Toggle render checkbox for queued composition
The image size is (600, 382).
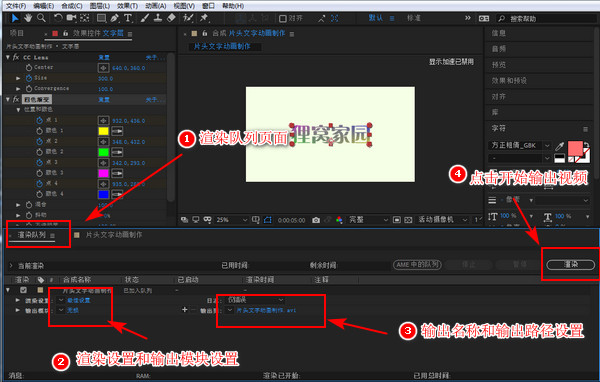click(x=23, y=290)
